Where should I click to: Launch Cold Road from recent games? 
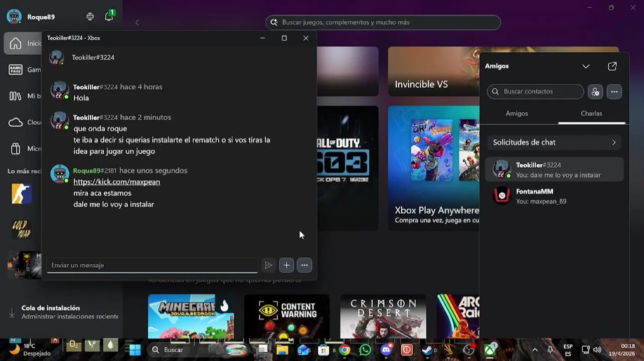click(22, 230)
